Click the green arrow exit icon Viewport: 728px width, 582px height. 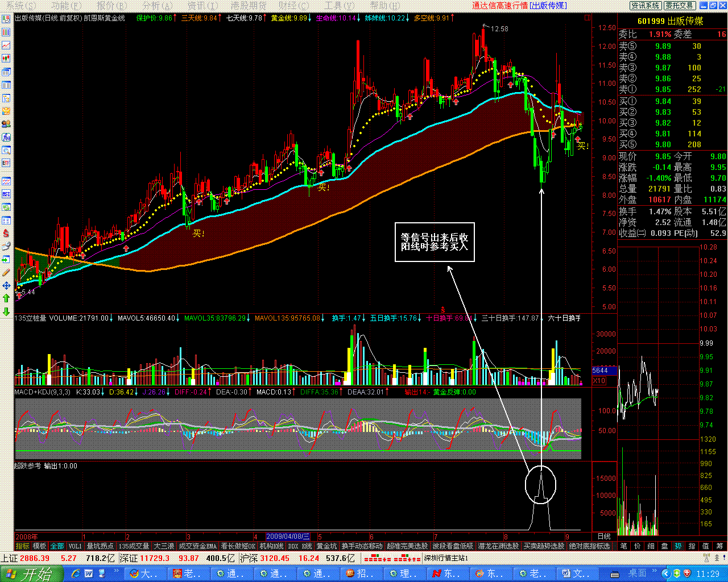(6, 259)
